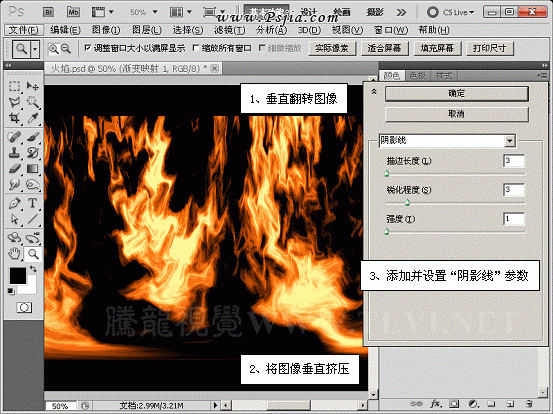Select the History Brush tool
The image size is (553, 414).
click(x=33, y=152)
